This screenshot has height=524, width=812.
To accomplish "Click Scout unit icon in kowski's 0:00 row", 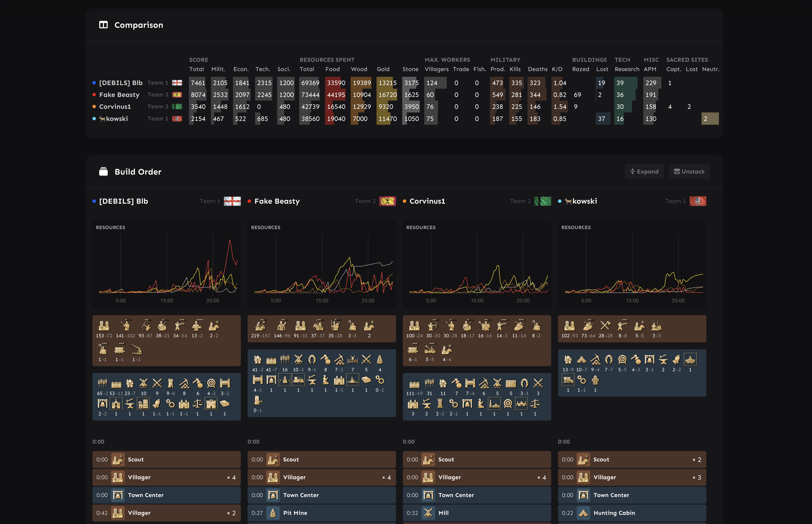I will pyautogui.click(x=583, y=459).
